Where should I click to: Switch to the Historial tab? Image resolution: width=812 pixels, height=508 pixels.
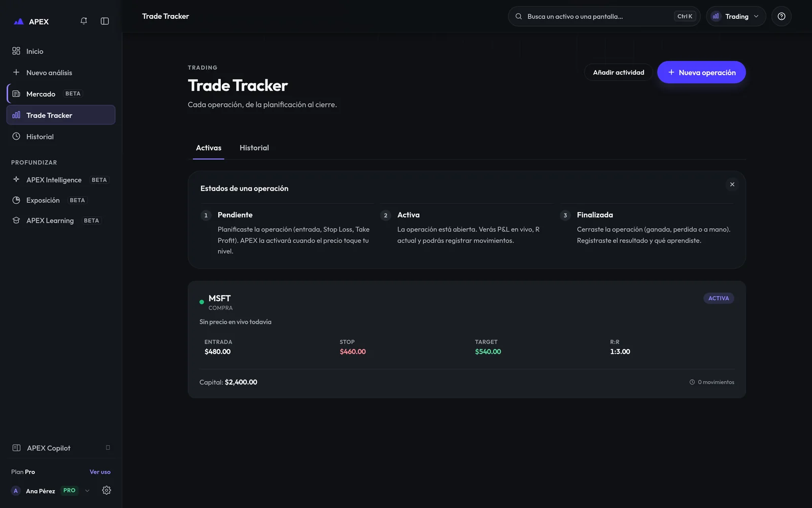[x=254, y=148]
